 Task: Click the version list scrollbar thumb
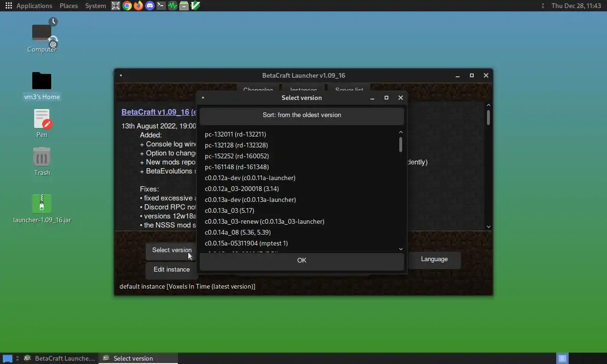pos(401,145)
